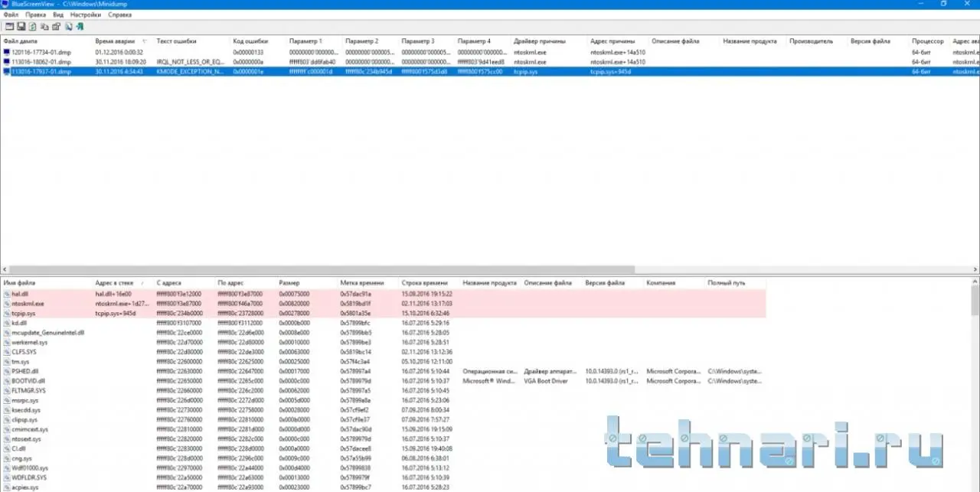Click the dump icon beside 113016-18062-01.dmp
The image size is (980, 492).
(7, 62)
